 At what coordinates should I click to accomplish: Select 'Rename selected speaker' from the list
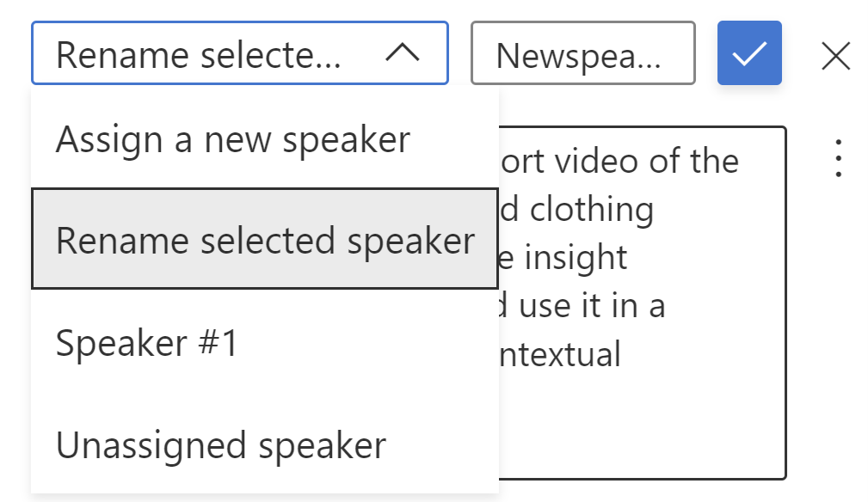click(265, 239)
